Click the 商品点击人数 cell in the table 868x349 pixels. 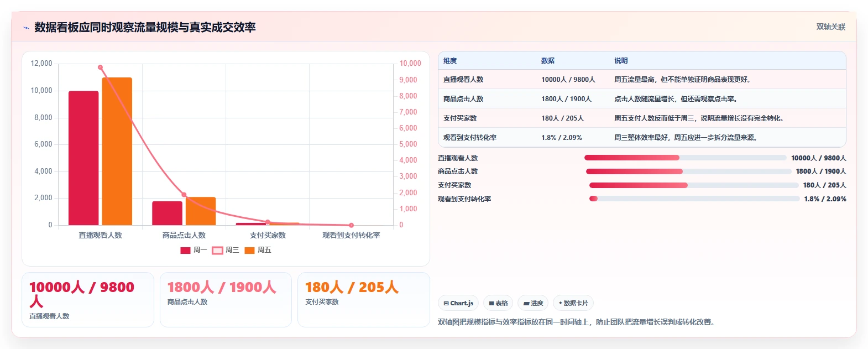coord(463,99)
